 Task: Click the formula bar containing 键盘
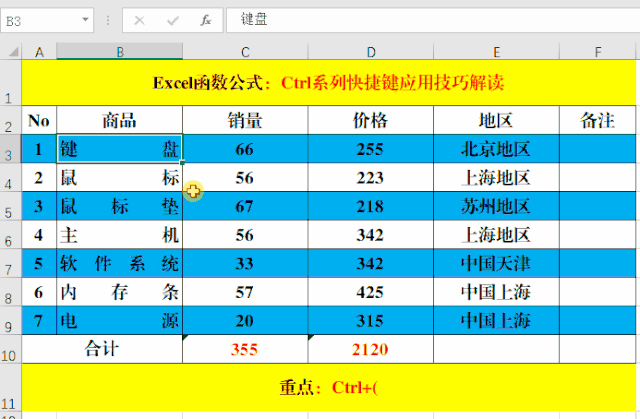[433, 20]
